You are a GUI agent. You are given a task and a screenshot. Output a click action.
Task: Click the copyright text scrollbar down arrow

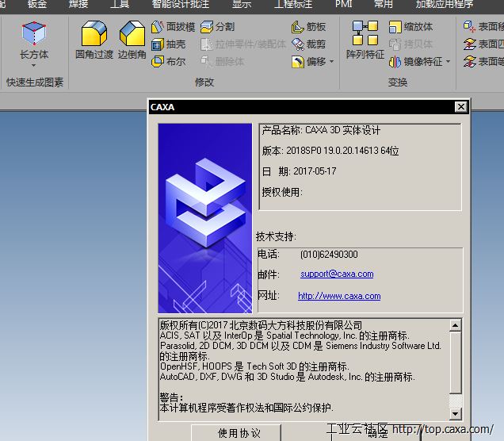click(x=455, y=413)
